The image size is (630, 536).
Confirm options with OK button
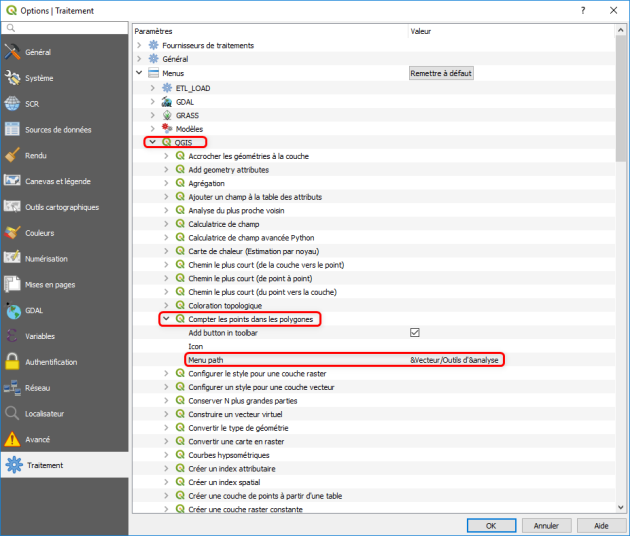click(x=491, y=526)
